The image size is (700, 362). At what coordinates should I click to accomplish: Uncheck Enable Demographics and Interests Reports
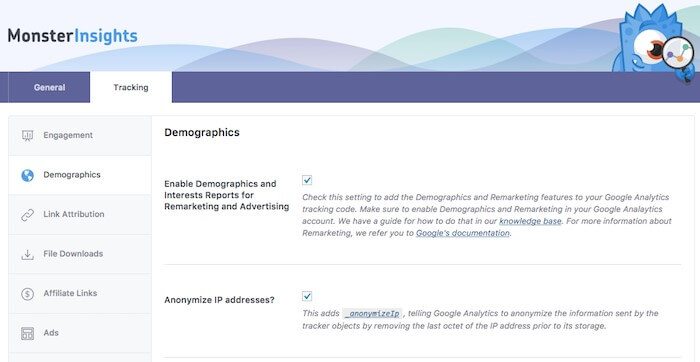click(307, 180)
